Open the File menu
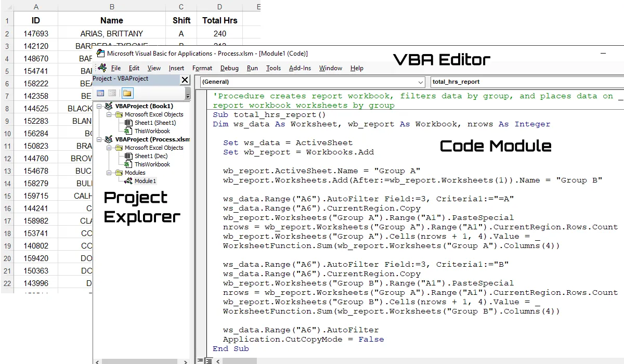This screenshot has width=624, height=364. (116, 68)
